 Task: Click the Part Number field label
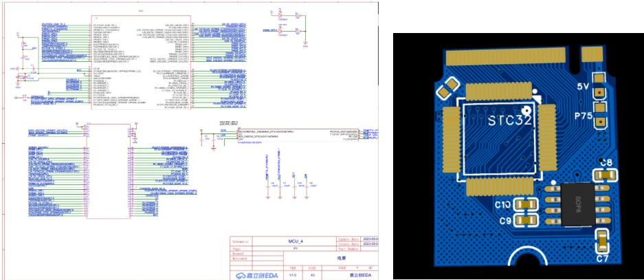pos(348,249)
